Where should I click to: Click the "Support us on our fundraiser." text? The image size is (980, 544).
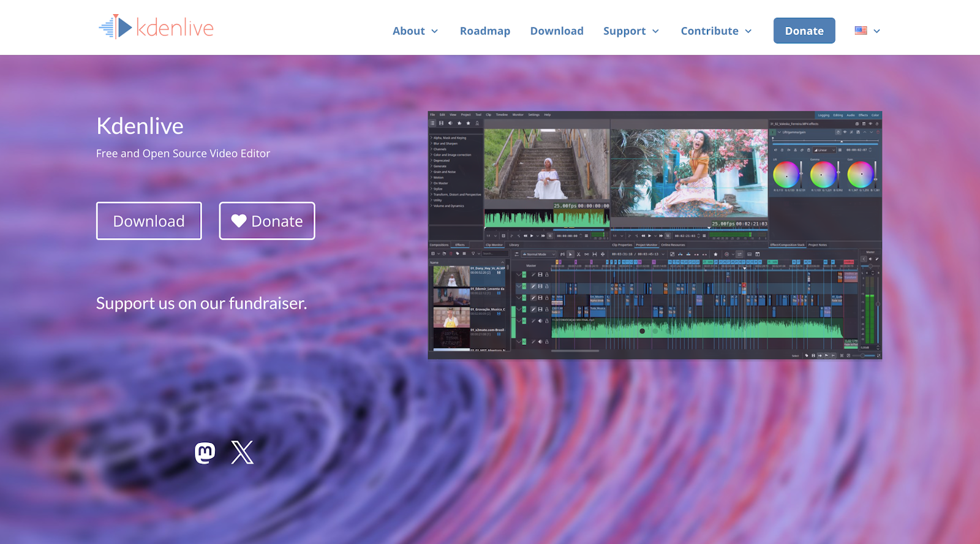pos(202,303)
